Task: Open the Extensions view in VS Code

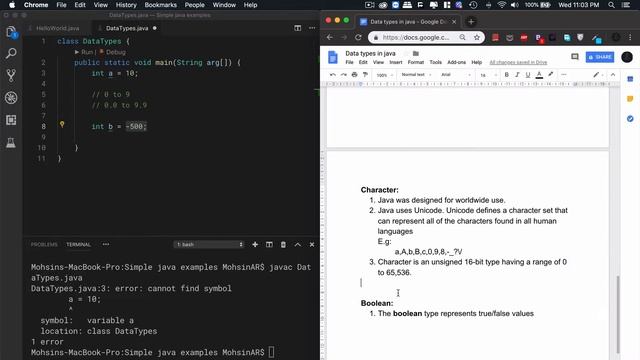Action: point(11,120)
